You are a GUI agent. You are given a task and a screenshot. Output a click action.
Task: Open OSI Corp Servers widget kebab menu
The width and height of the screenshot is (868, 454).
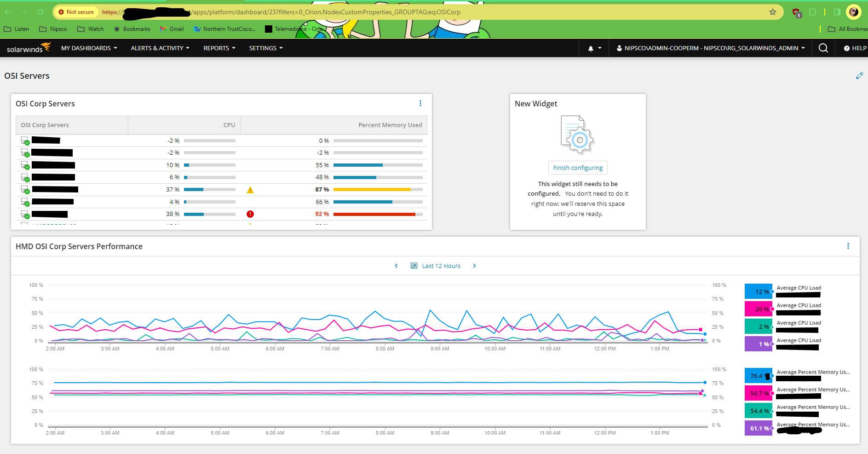[x=420, y=104]
